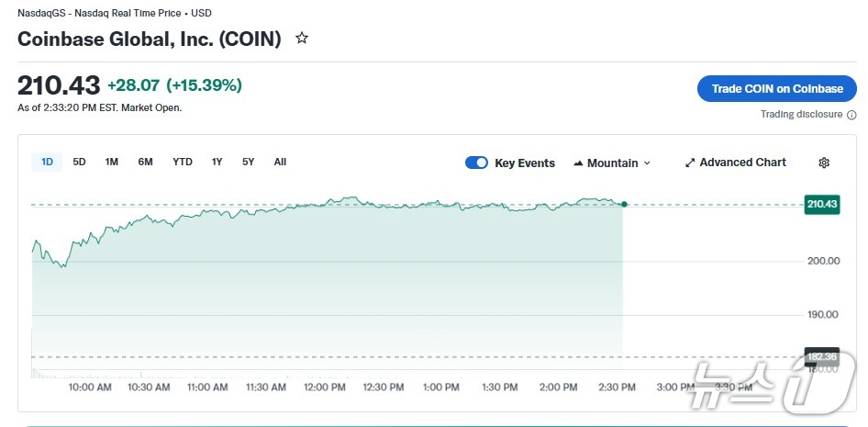Show All time price history

coord(280,162)
